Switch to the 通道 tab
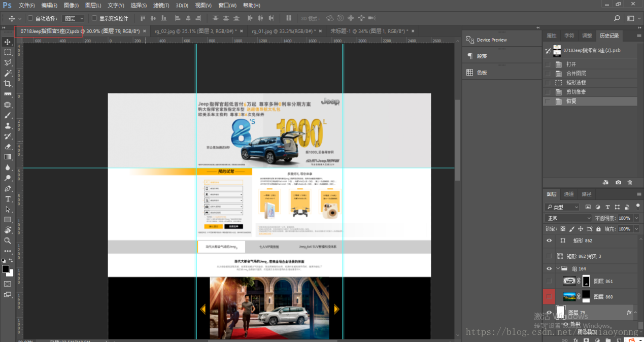644x342 pixels. 569,194
